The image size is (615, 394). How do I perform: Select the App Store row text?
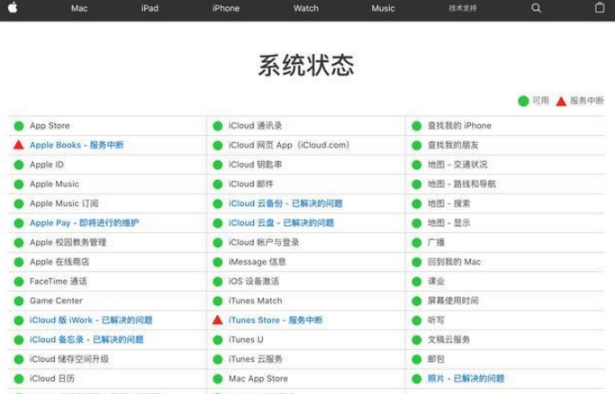pos(50,126)
